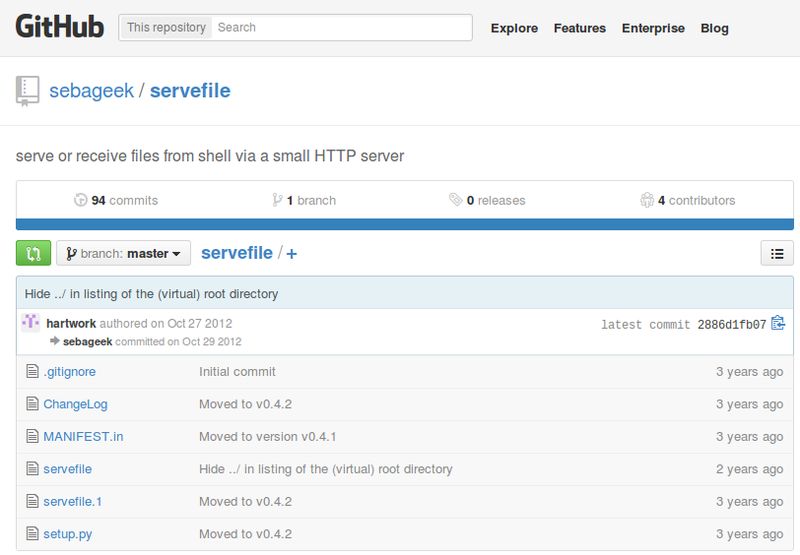Open sebageek committer link
The image size is (800, 555).
pyautogui.click(x=87, y=342)
